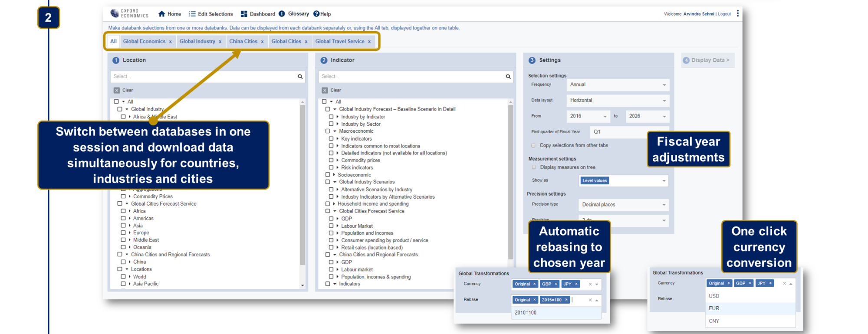Viewport: 868px width, 334px height.
Task: Open the three-dot menu beside Logout
Action: (738, 13)
